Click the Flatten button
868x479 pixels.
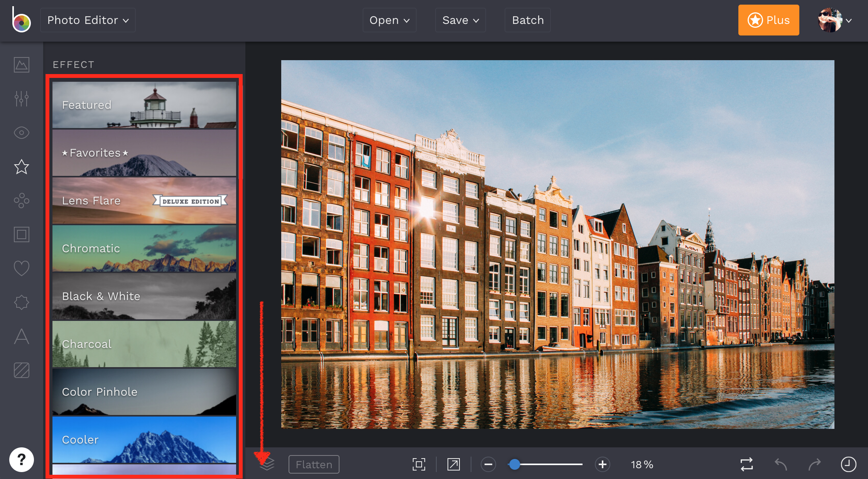(314, 464)
